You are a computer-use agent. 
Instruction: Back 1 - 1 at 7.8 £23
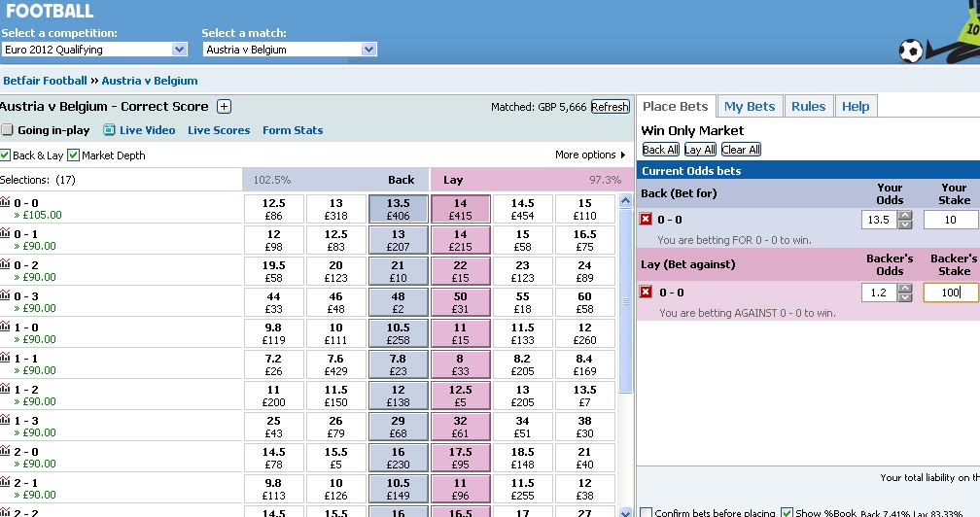point(399,364)
